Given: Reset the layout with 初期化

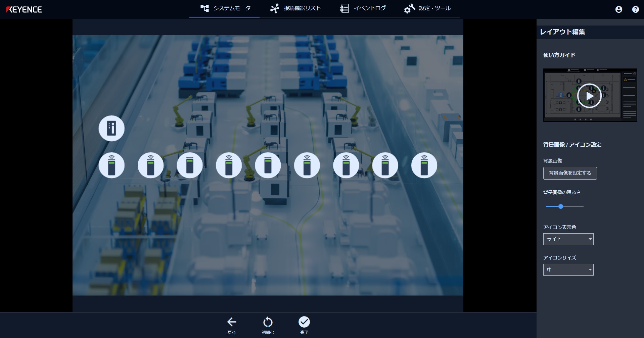Looking at the screenshot, I should click(x=268, y=325).
